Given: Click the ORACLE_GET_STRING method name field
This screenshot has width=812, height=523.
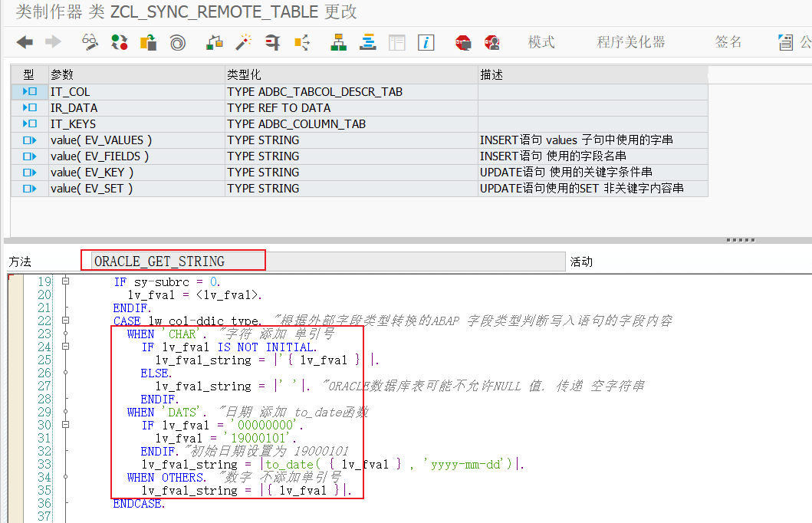Looking at the screenshot, I should [328, 261].
